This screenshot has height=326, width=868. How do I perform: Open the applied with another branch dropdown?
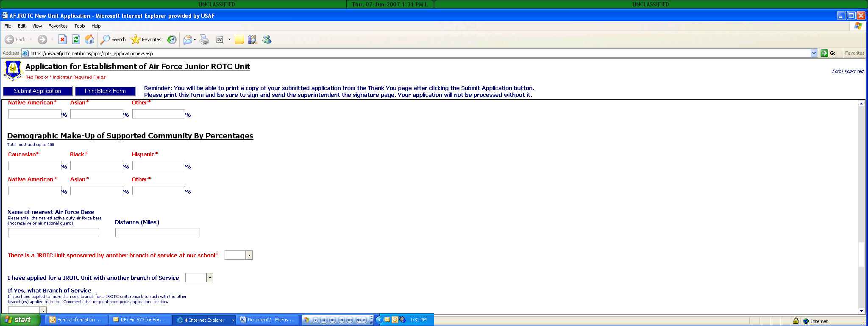pyautogui.click(x=209, y=278)
